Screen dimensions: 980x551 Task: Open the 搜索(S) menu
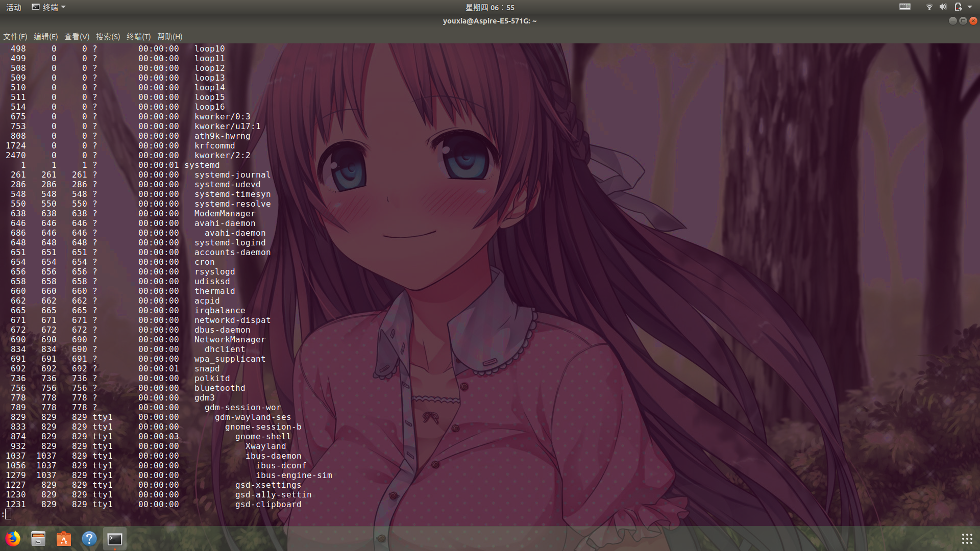pos(108,37)
